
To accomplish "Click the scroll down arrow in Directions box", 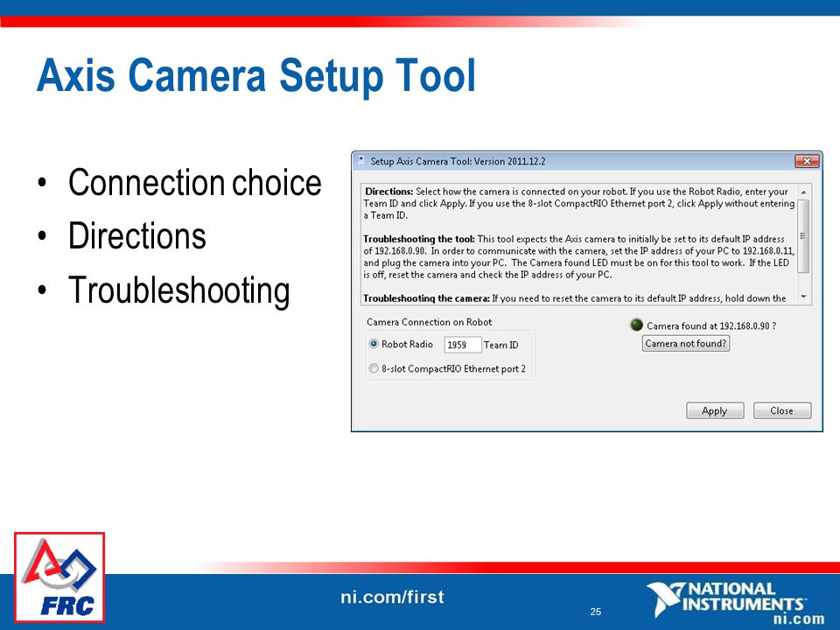I will point(803,297).
